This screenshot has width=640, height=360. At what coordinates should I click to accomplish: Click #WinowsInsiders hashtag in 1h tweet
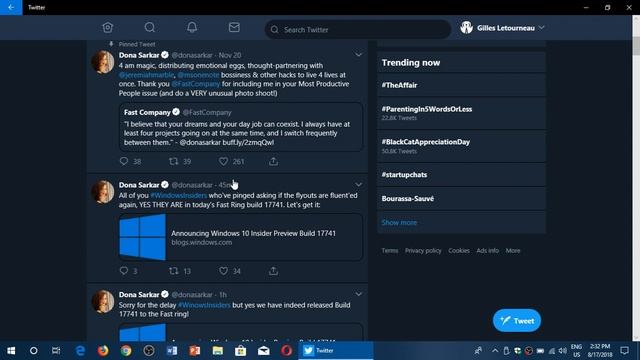[x=204, y=305]
